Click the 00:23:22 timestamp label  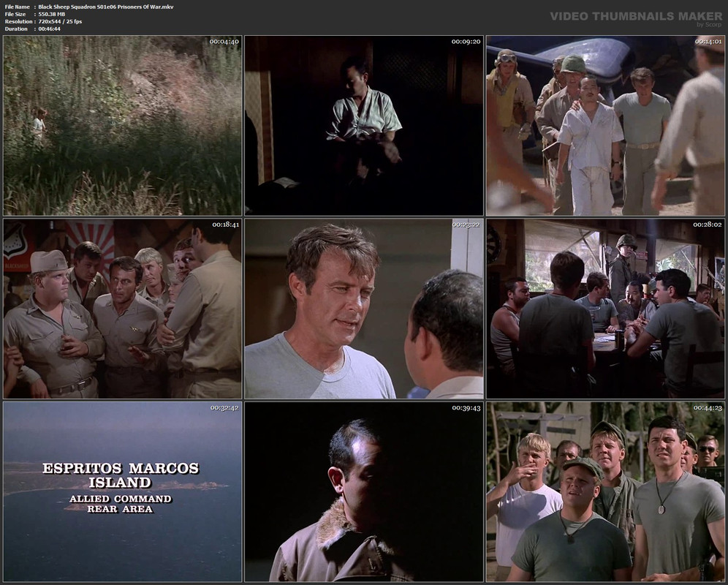coord(466,225)
